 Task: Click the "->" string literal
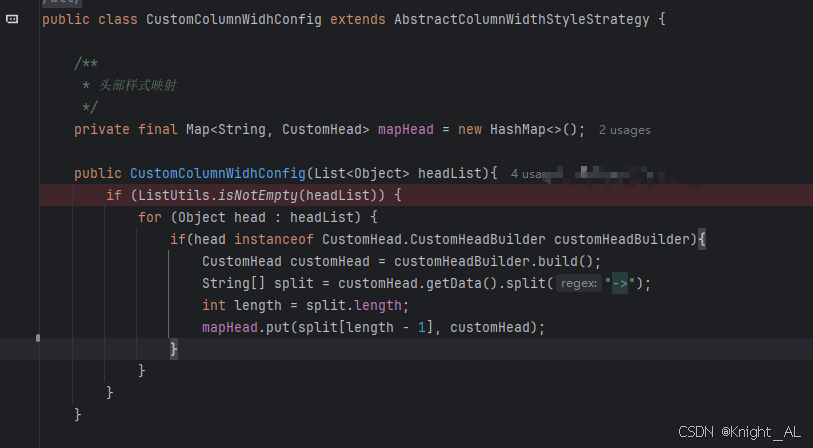pyautogui.click(x=620, y=283)
